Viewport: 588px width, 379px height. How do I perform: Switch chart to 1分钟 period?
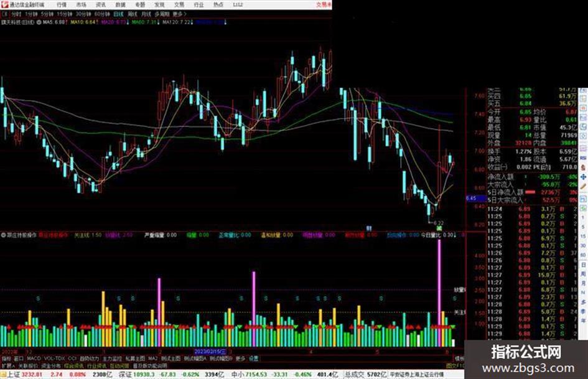coord(31,14)
